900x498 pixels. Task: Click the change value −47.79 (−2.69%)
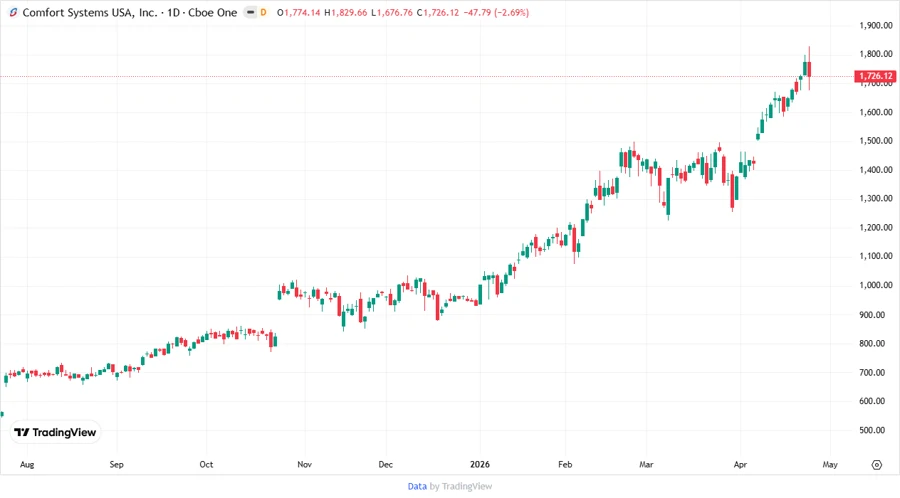click(496, 12)
